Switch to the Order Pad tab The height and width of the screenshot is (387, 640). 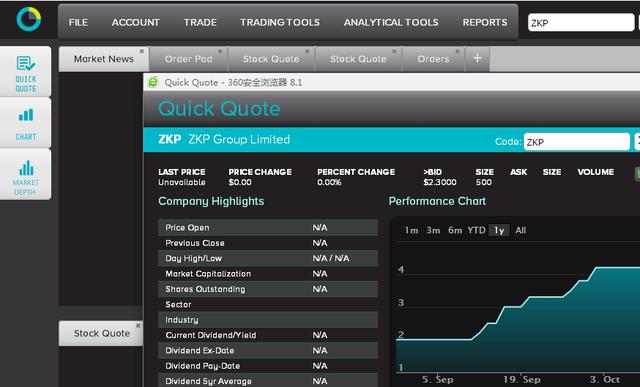(189, 59)
